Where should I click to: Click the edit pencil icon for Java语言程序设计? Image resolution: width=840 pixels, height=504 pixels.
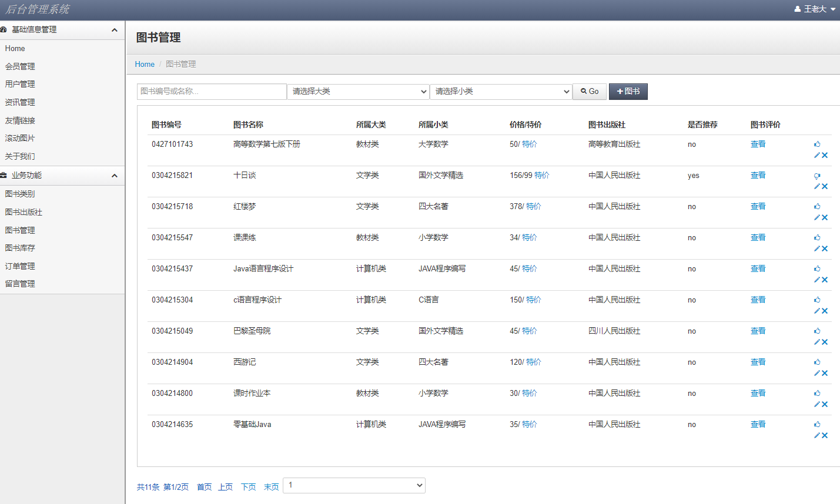pyautogui.click(x=816, y=280)
